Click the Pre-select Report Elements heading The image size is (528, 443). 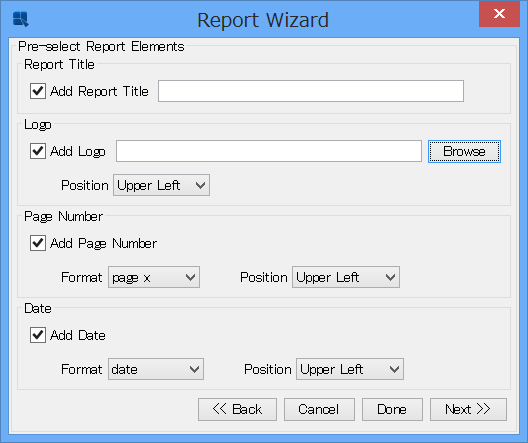click(x=101, y=46)
